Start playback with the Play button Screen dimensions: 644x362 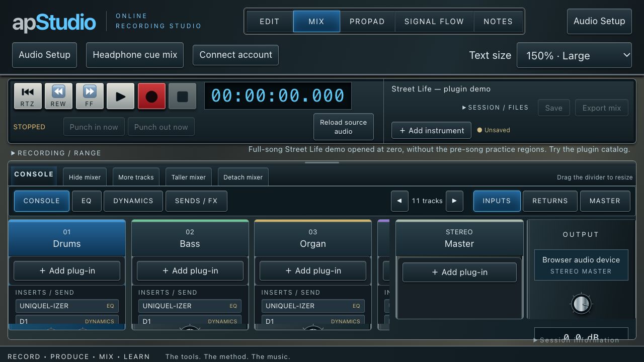point(121,96)
